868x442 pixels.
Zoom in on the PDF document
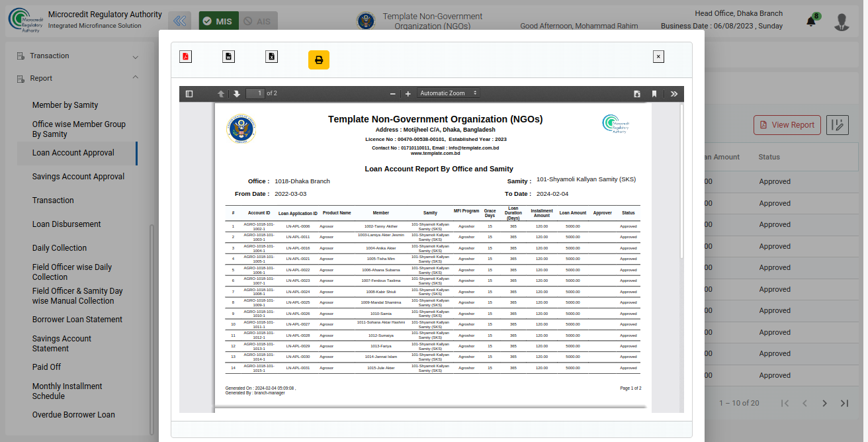pyautogui.click(x=408, y=94)
